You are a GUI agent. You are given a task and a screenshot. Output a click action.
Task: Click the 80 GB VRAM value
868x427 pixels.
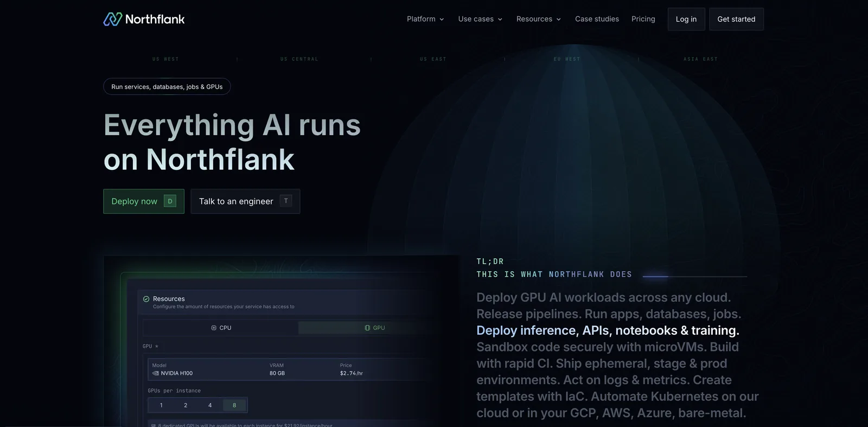277,373
